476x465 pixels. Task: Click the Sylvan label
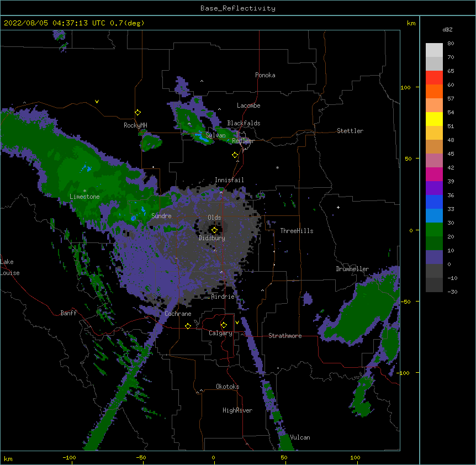pos(215,135)
